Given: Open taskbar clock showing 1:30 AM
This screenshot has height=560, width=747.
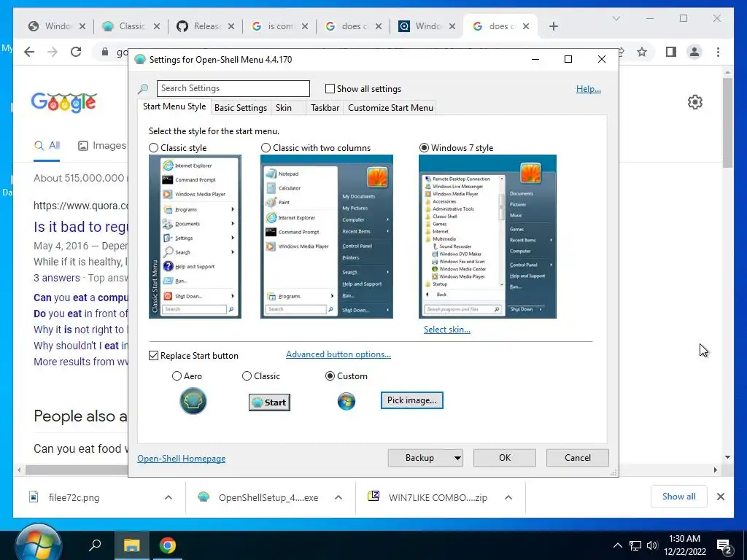Looking at the screenshot, I should (684, 545).
